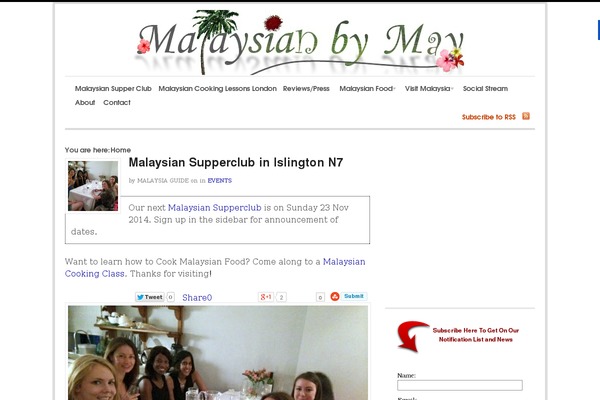The image size is (600, 400).
Task: Click the Submit share button
Action: pyautogui.click(x=354, y=296)
